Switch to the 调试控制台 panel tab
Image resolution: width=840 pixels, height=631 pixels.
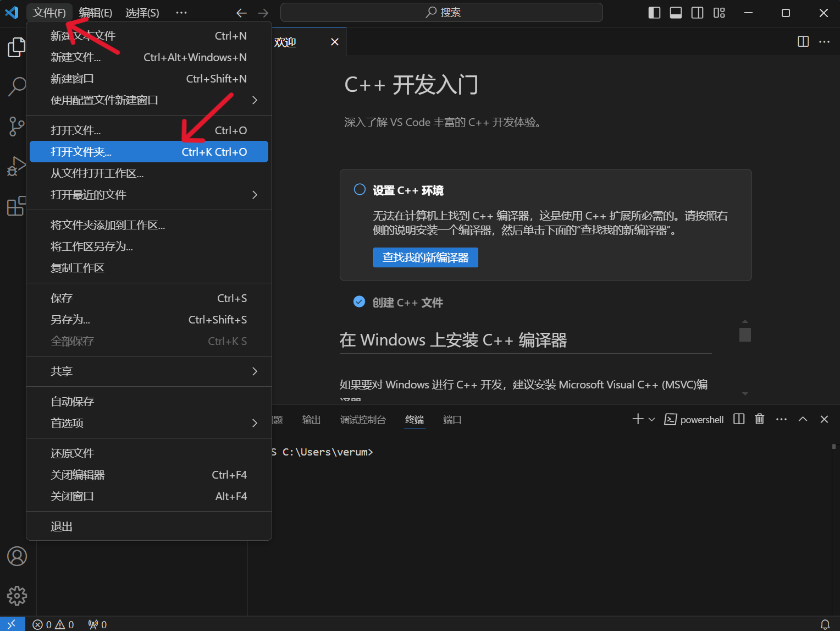[363, 420]
